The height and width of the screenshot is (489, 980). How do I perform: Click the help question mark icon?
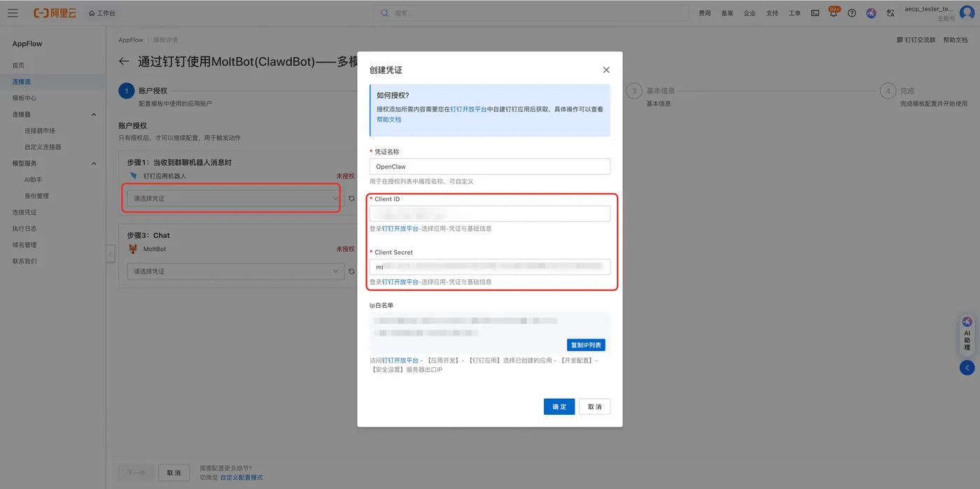click(852, 13)
